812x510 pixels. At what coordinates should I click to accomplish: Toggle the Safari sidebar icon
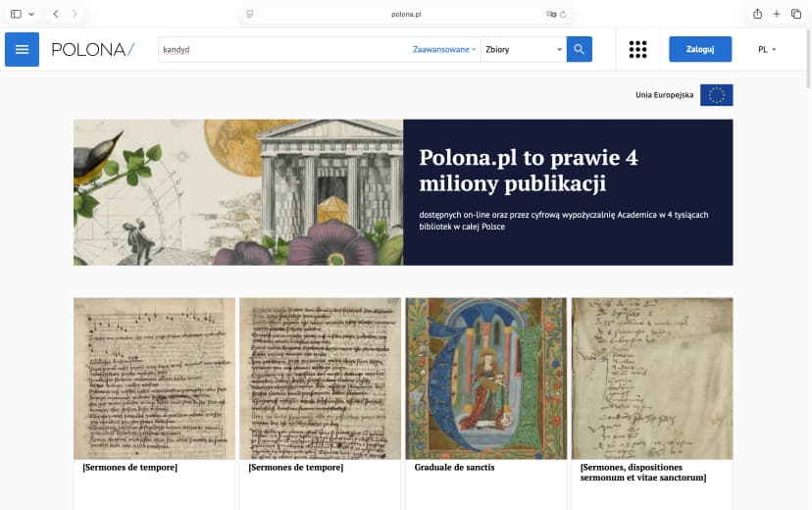point(16,14)
